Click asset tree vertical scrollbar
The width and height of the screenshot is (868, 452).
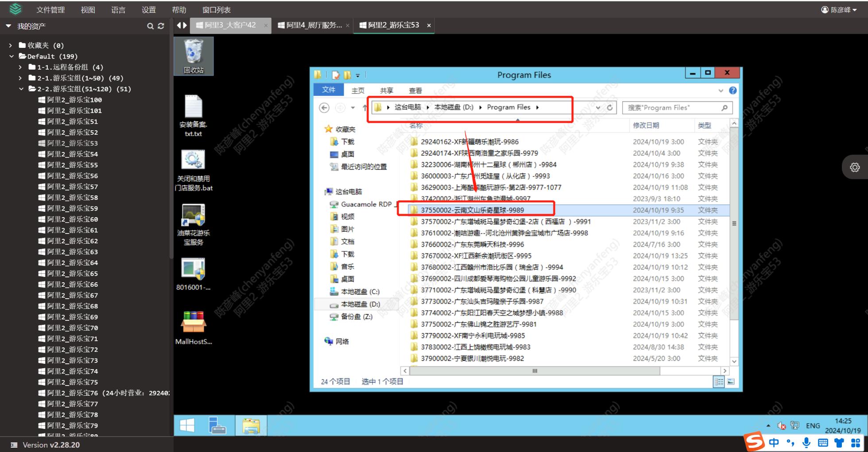(x=171, y=146)
